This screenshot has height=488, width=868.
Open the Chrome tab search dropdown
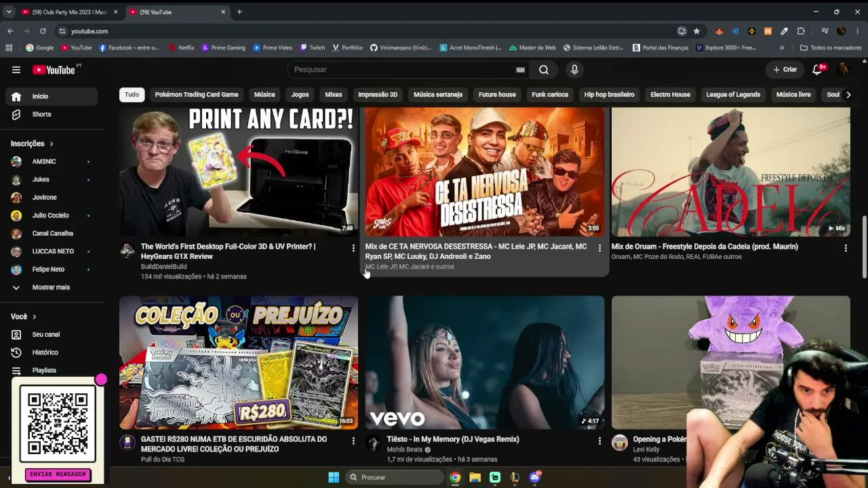point(9,12)
